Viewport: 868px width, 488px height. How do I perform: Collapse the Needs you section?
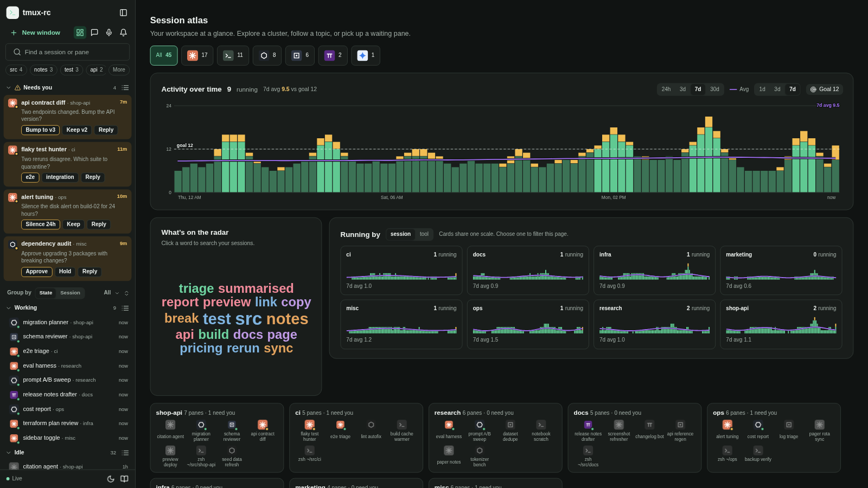[9, 87]
